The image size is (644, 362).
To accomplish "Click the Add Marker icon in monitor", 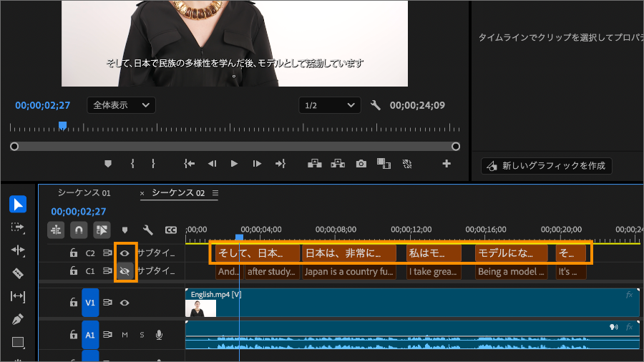I will [x=108, y=164].
